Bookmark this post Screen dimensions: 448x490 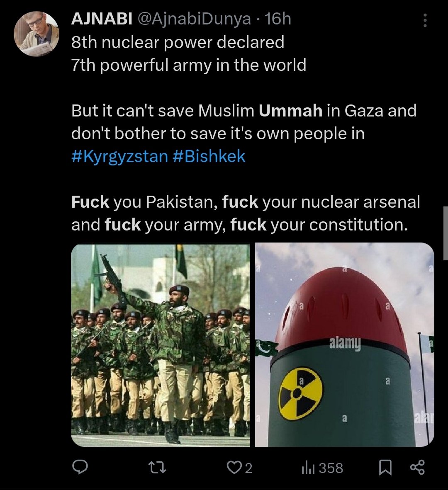coord(385,468)
